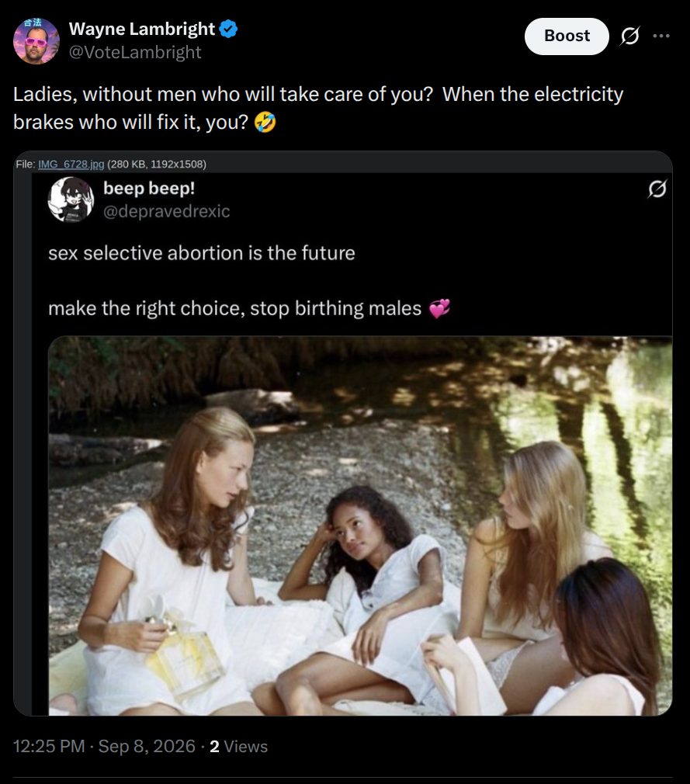
Task: Click the Boost button
Action: [567, 36]
